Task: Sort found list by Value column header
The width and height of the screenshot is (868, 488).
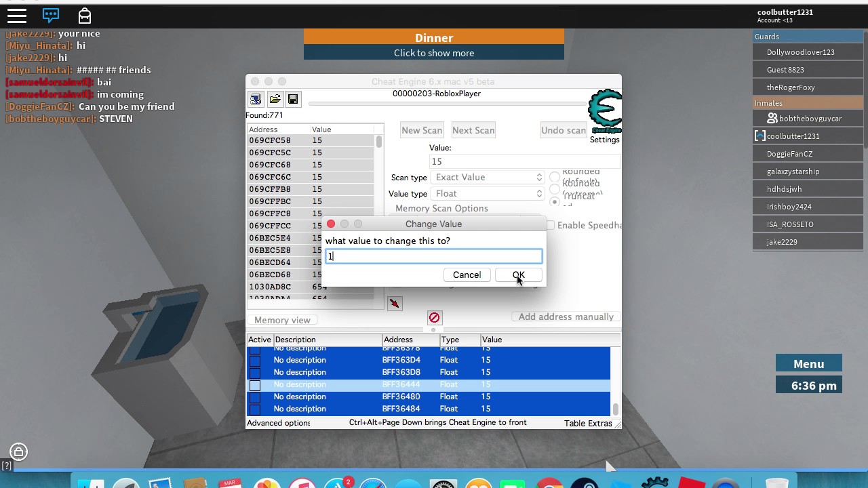Action: (342, 129)
